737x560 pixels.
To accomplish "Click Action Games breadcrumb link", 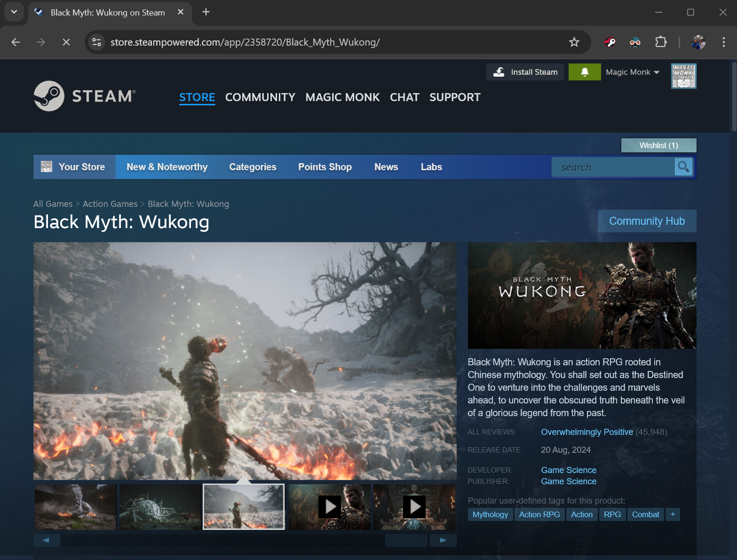I will point(110,204).
